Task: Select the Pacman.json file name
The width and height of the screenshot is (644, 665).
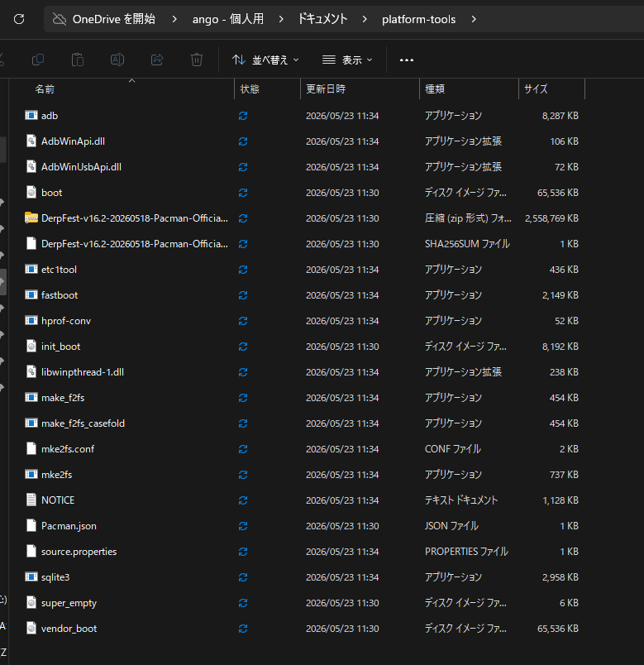Action: 69,526
